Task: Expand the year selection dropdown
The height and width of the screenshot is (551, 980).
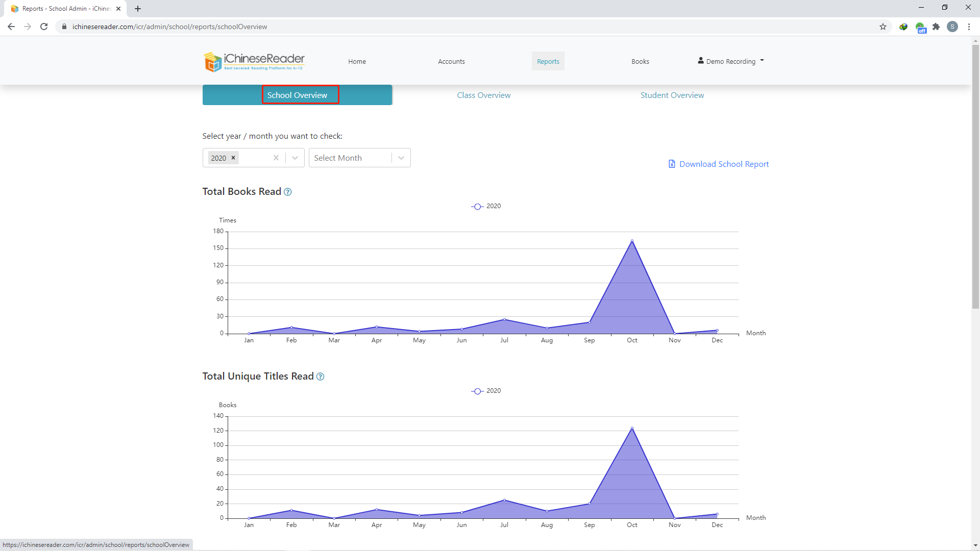Action: pos(295,158)
